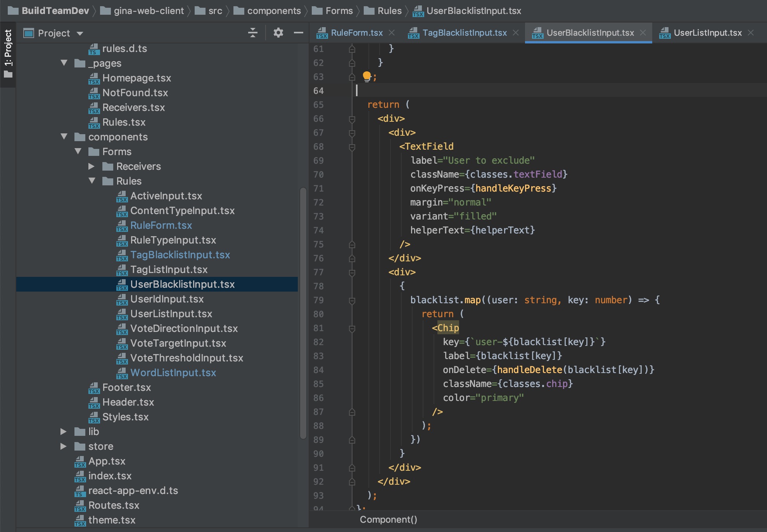Switch to the TagBlacklistInput.tsx tab

coord(465,33)
